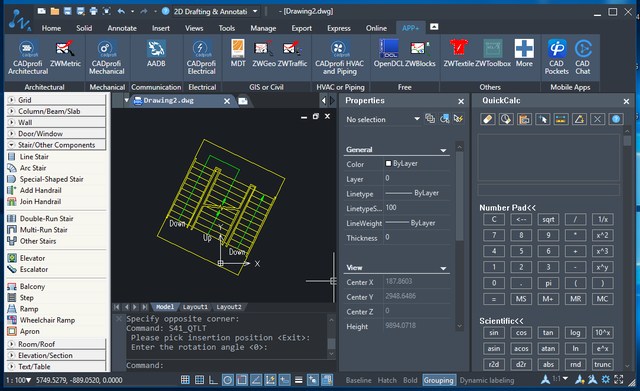Click the ByLayer color swatch
The height and width of the screenshot is (391, 640).
coord(388,163)
